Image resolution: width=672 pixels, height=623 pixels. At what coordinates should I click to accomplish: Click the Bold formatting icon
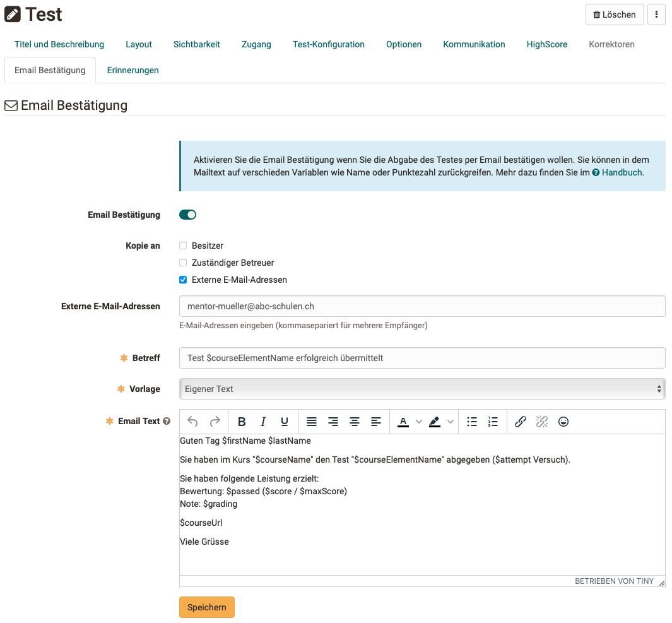tap(242, 422)
